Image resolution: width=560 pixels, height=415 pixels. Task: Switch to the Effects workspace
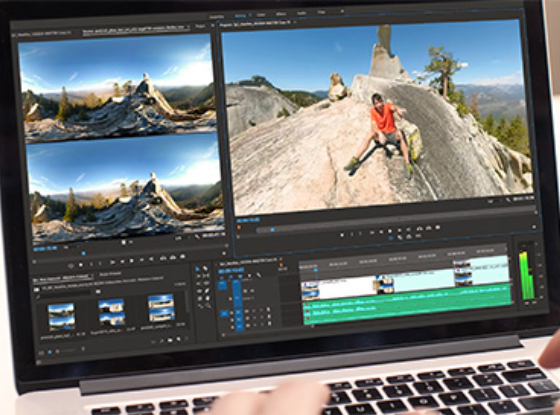pyautogui.click(x=281, y=14)
